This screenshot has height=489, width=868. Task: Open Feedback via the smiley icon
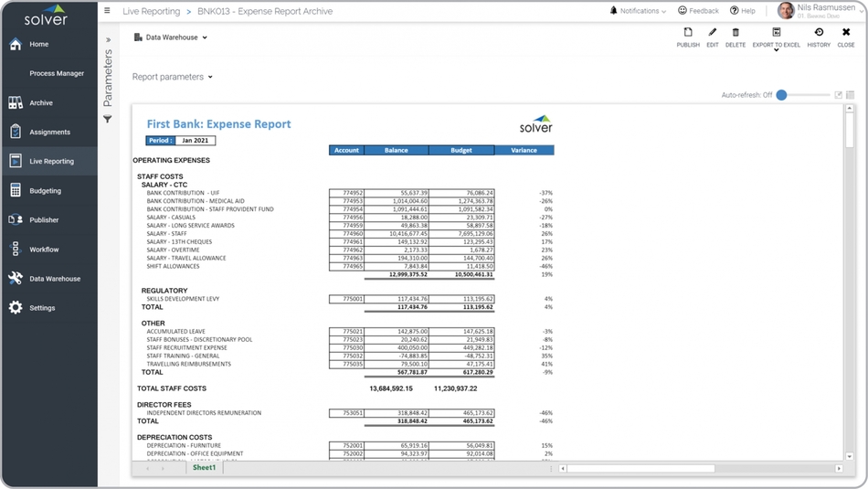pos(683,11)
